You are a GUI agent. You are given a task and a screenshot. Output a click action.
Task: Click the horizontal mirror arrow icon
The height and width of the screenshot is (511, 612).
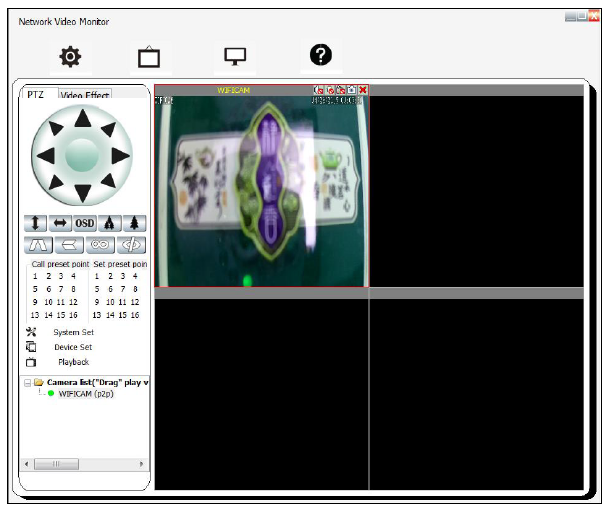coord(69,245)
